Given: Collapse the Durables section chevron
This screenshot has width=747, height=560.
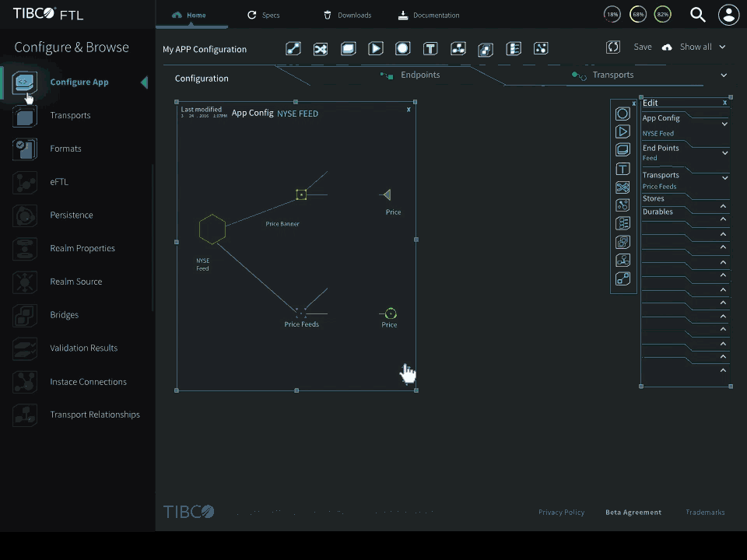Looking at the screenshot, I should pos(723,219).
